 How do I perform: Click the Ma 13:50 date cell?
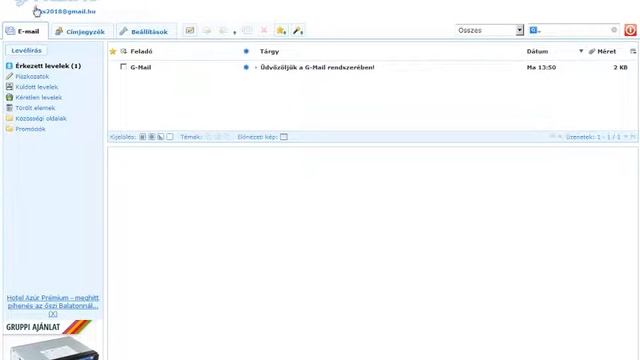click(x=541, y=67)
